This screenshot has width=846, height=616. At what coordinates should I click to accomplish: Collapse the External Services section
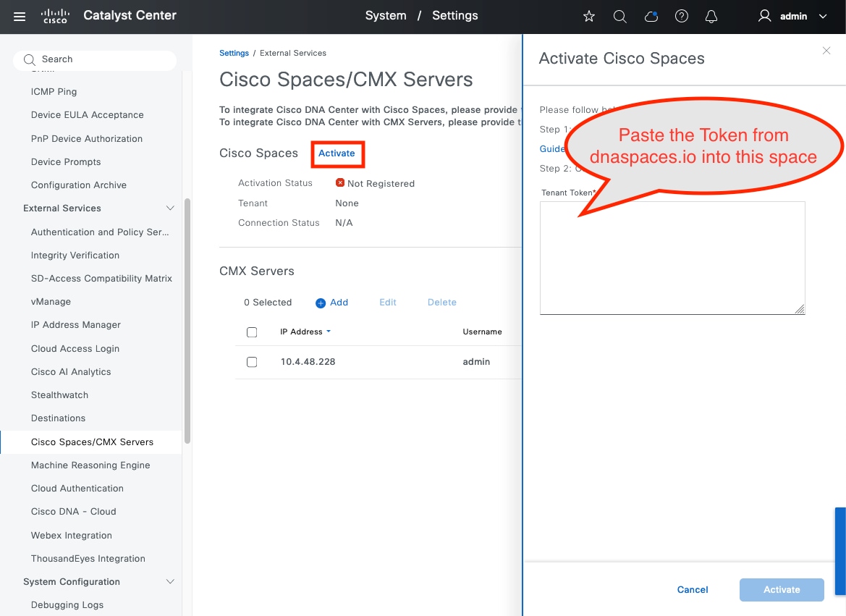point(170,208)
